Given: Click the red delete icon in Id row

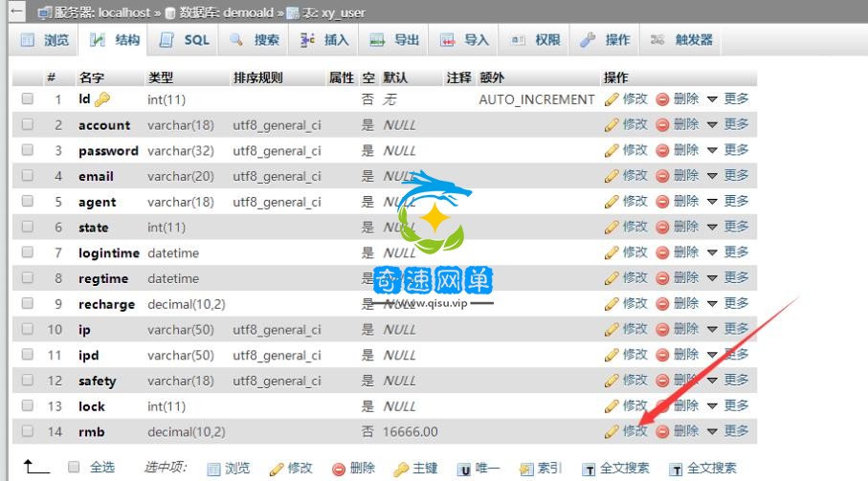Looking at the screenshot, I should coord(662,99).
